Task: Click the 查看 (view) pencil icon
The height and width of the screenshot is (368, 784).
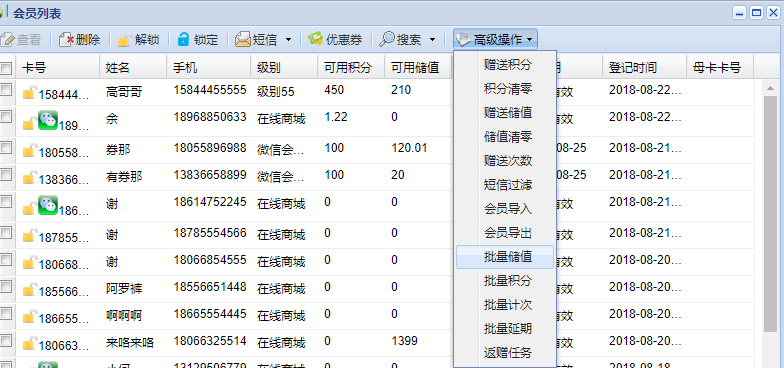Action: click(x=7, y=40)
